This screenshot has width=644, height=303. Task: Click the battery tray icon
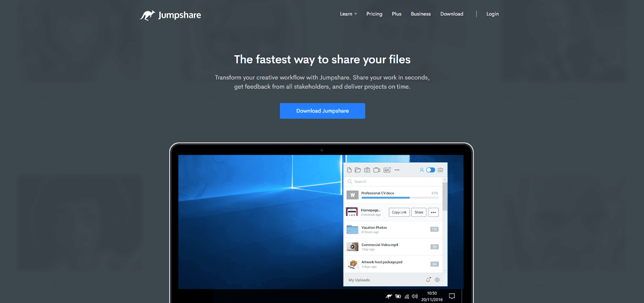click(398, 296)
